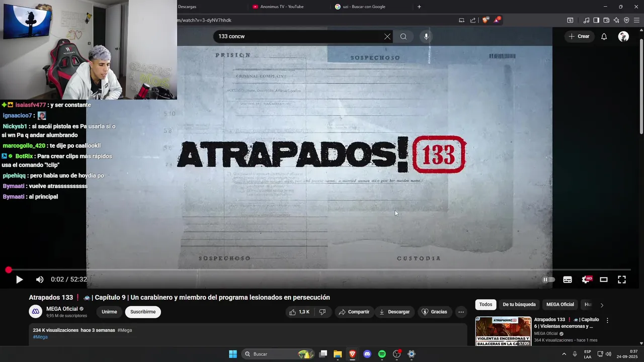This screenshot has width=644, height=362.
Task: Click the Descargar download button
Action: [394, 312]
